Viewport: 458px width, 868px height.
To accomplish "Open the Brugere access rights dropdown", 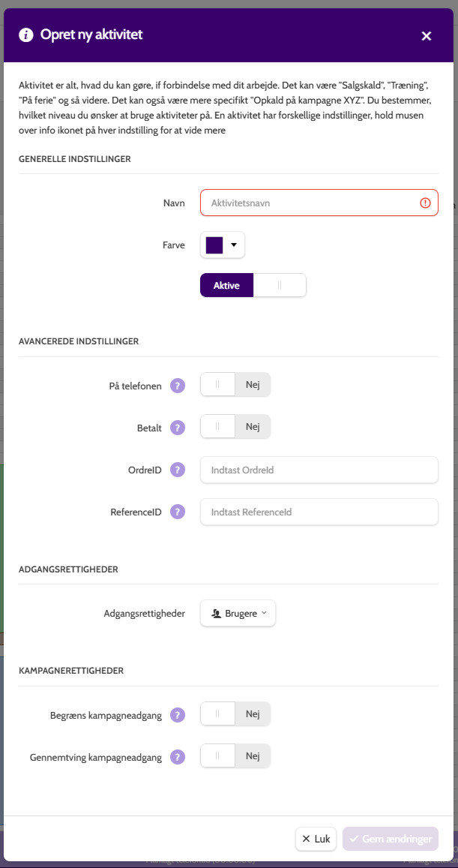I will point(238,614).
